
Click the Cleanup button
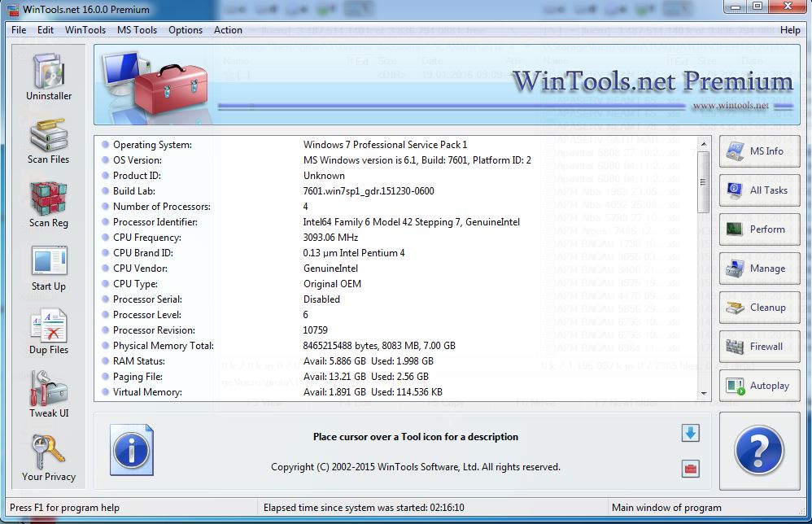[759, 308]
